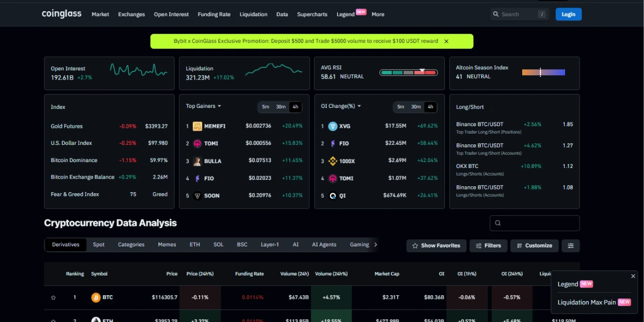Switch to the Layer-1 tab
The image size is (644, 322).
[x=270, y=245]
